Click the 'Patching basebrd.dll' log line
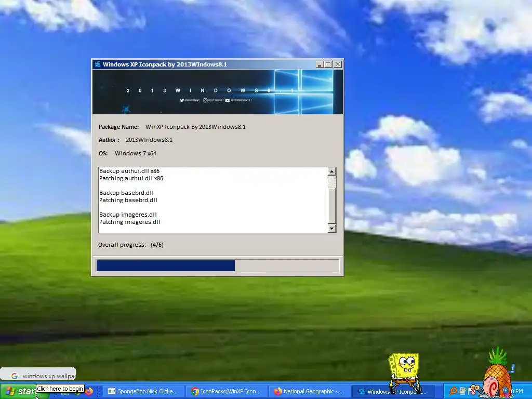This screenshot has width=532, height=399. (128, 200)
